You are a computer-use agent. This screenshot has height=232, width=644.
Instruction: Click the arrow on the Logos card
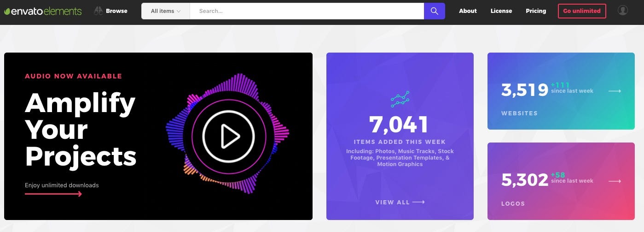pos(615,182)
